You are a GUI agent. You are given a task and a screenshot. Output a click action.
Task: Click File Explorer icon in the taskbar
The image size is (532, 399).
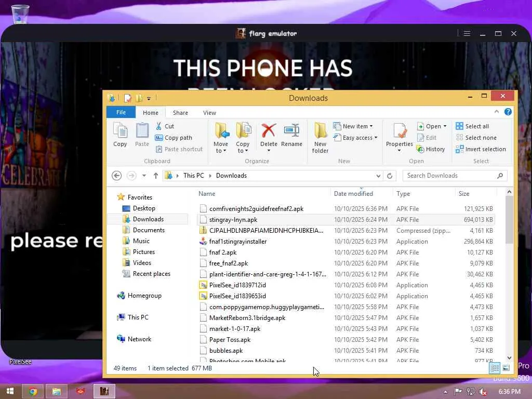click(57, 392)
